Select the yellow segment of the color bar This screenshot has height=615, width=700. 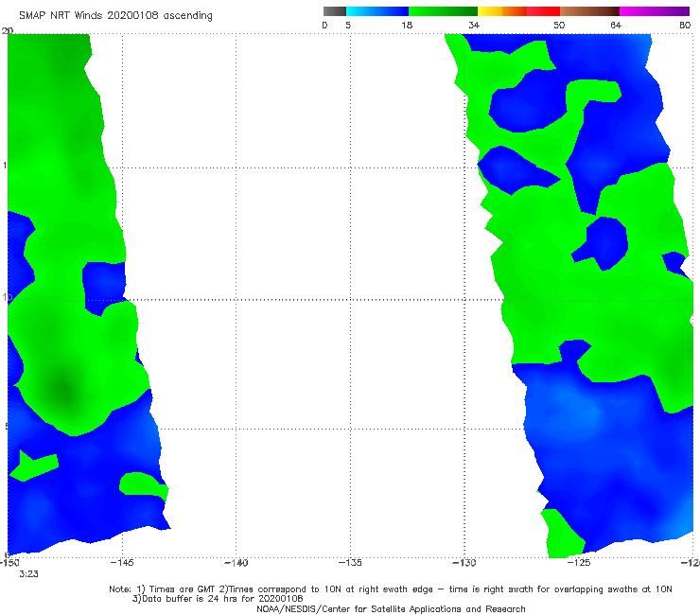pos(490,11)
